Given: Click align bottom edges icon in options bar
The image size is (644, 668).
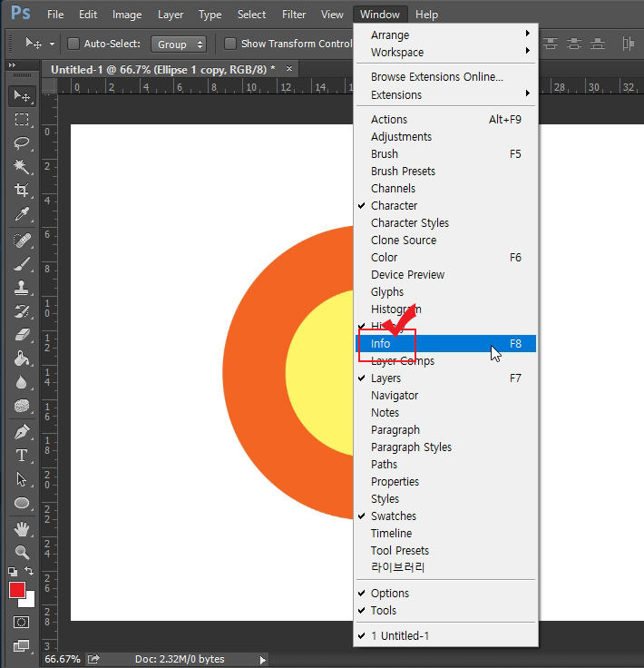Looking at the screenshot, I should coord(597,44).
